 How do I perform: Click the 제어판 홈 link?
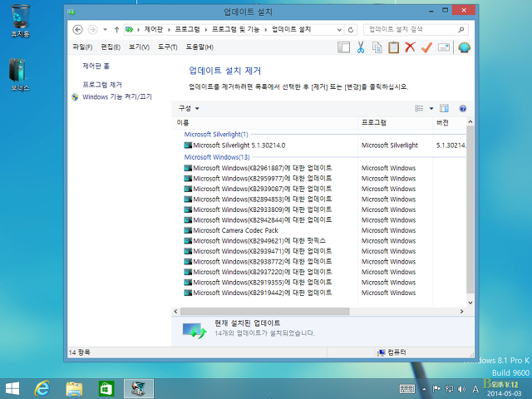click(96, 66)
